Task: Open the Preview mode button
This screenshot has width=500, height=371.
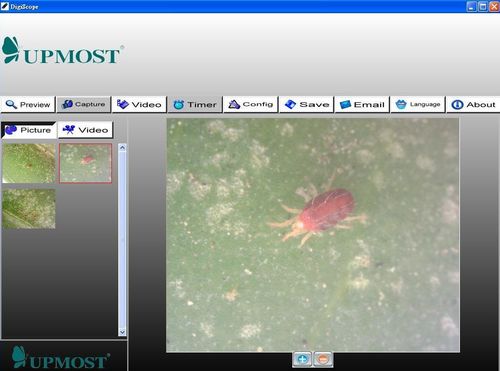Action: click(x=28, y=105)
